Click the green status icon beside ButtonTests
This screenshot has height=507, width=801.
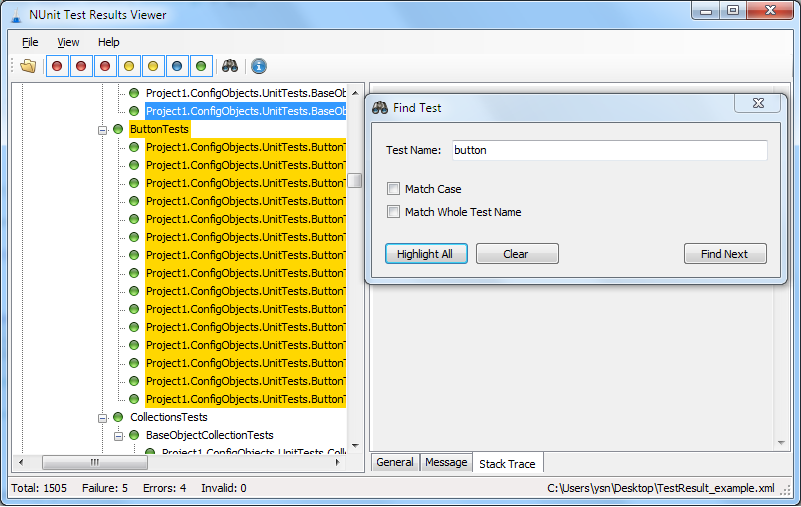click(118, 129)
